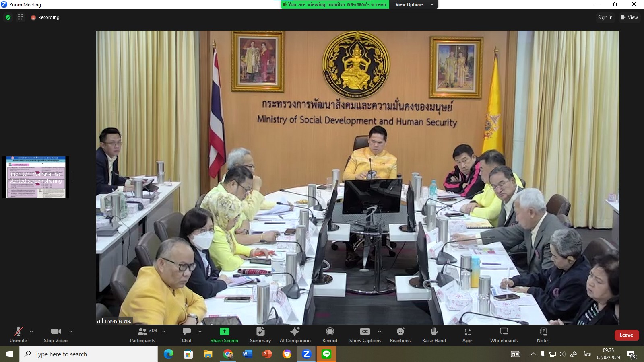This screenshot has height=362, width=644.
Task: Open the Reactions menu
Action: pyautogui.click(x=400, y=335)
